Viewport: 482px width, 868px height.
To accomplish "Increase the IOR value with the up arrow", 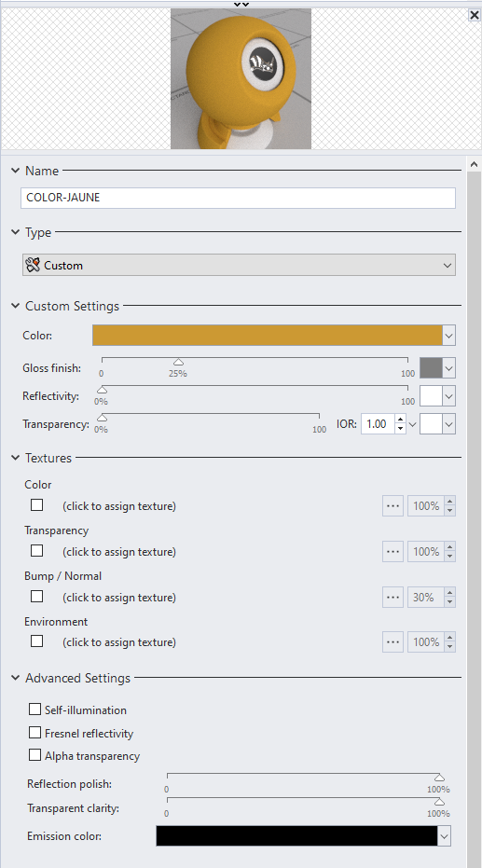I will [400, 420].
